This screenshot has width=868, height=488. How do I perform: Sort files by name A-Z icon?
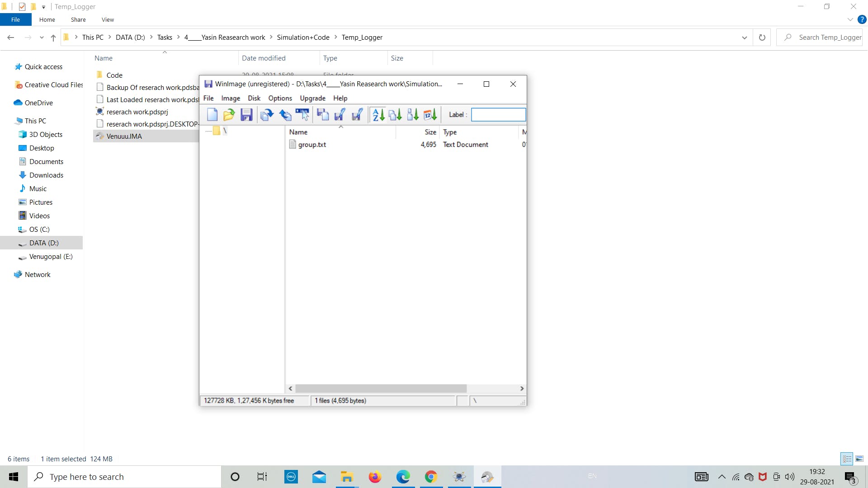(378, 115)
